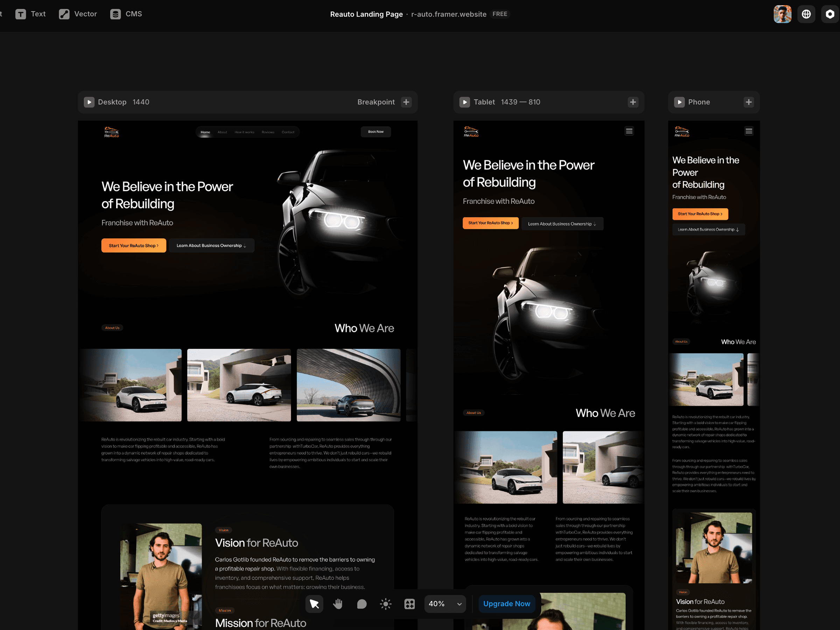Select the arrow cursor tool
The height and width of the screenshot is (630, 840).
[314, 603]
